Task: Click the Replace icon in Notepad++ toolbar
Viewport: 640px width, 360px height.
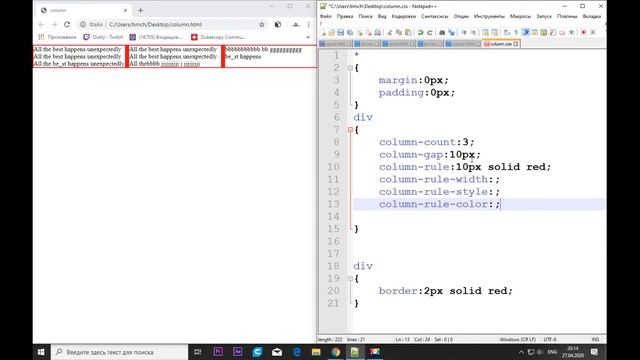Action: 451,33
